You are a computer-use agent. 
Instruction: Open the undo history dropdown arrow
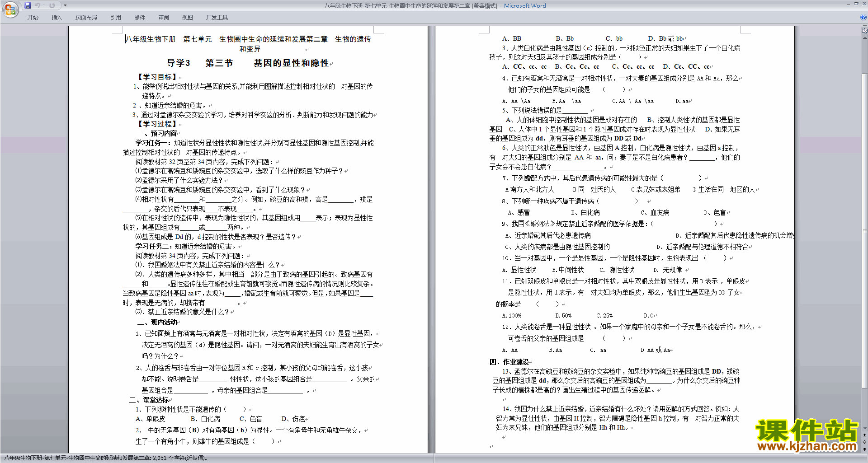click(x=44, y=5)
